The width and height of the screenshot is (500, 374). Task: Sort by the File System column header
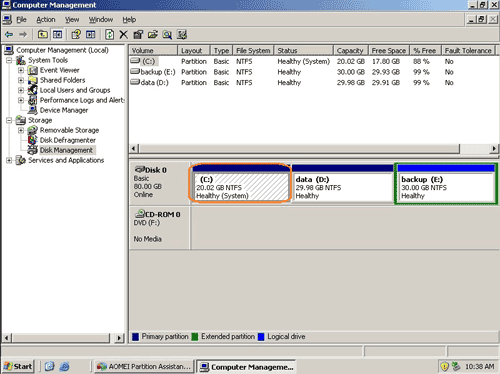[x=253, y=51]
